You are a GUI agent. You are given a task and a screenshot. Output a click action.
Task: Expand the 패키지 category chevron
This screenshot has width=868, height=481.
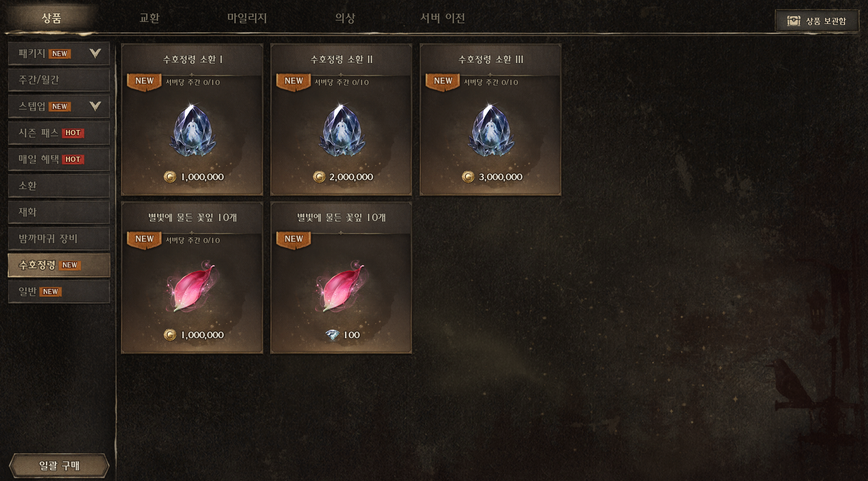(x=95, y=53)
